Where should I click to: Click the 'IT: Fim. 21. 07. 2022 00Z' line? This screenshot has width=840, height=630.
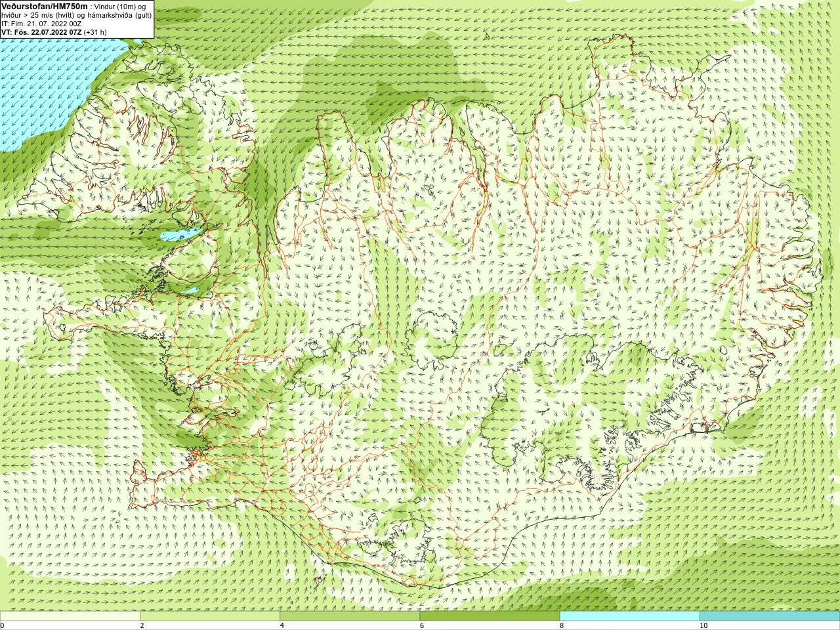coord(41,23)
